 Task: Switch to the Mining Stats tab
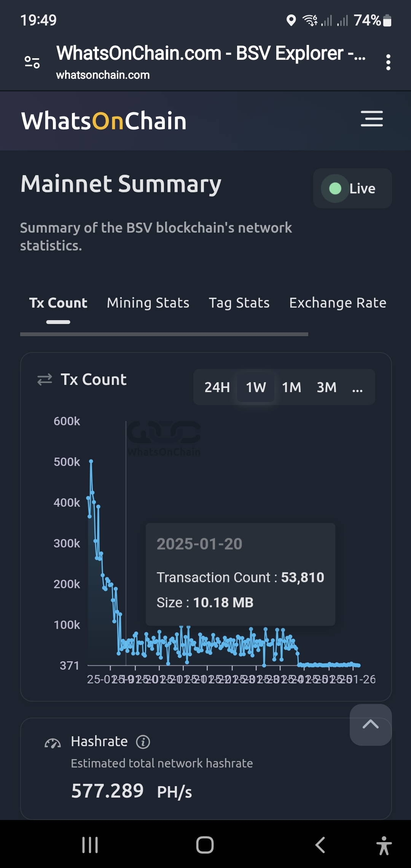148,303
